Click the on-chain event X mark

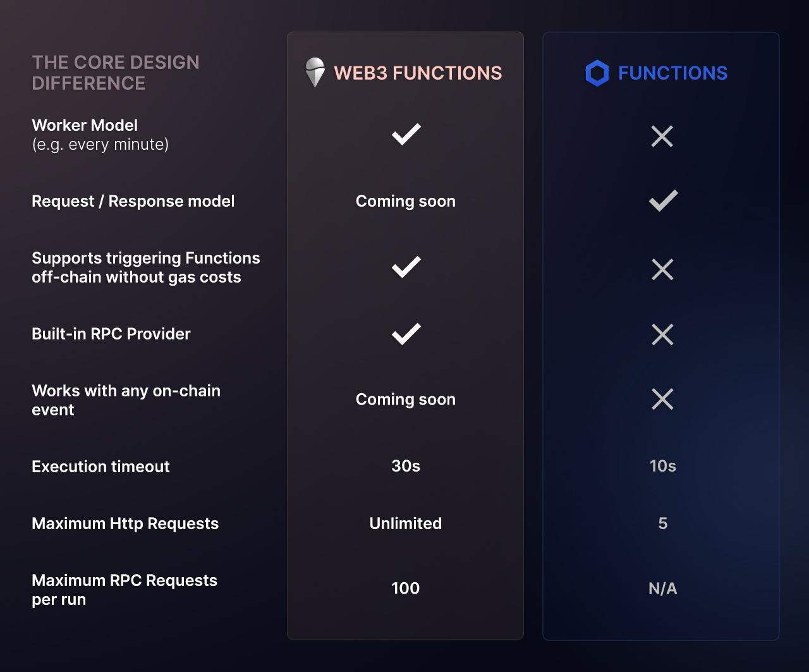click(x=662, y=399)
